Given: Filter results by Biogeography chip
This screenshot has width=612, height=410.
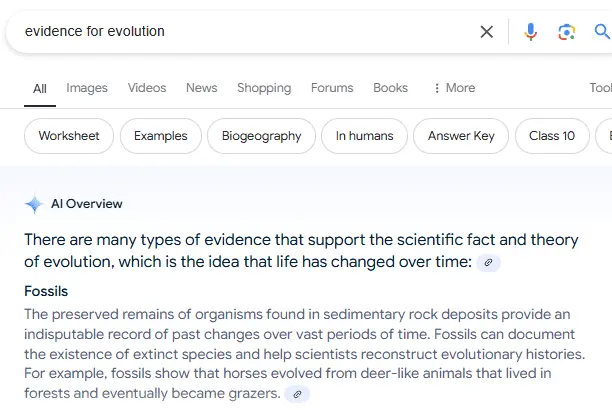Looking at the screenshot, I should coord(261,136).
